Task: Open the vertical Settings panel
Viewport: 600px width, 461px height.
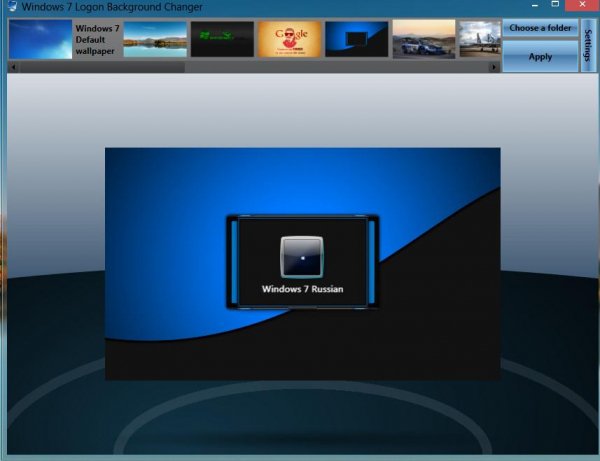Action: tap(589, 46)
